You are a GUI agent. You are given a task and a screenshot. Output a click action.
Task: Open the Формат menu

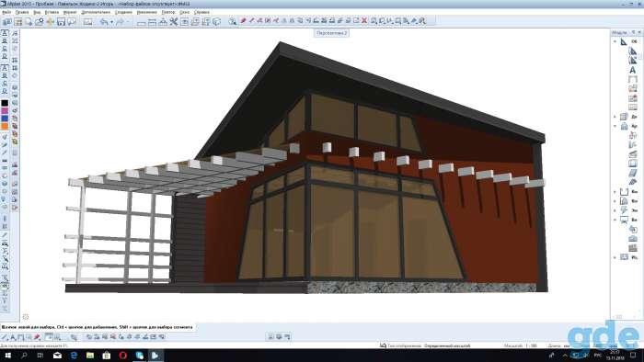point(70,12)
